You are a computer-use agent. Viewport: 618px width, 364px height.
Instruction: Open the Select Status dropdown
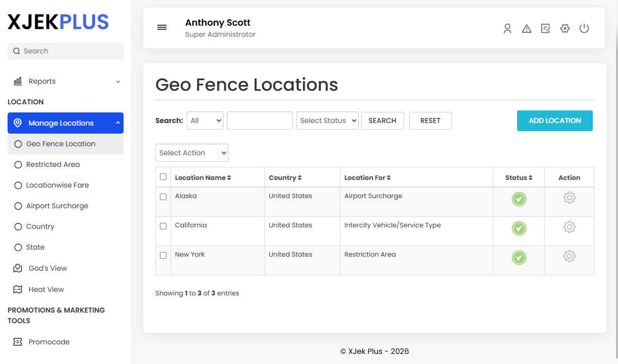pos(327,120)
